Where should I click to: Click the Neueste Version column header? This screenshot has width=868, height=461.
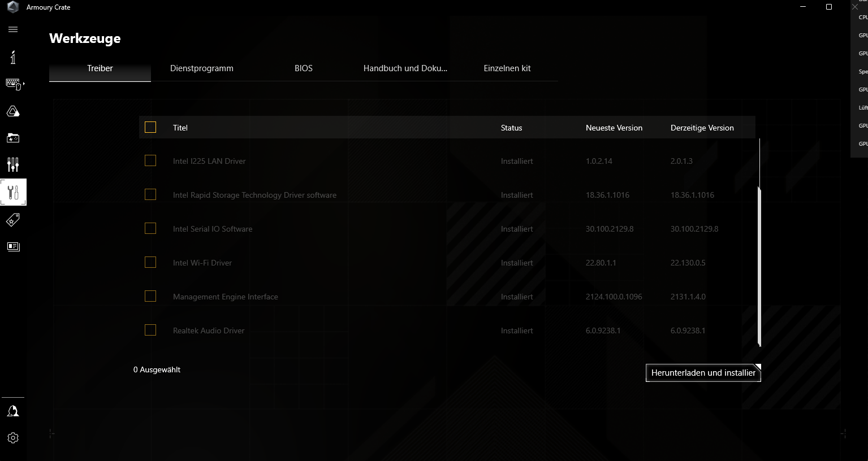point(614,128)
